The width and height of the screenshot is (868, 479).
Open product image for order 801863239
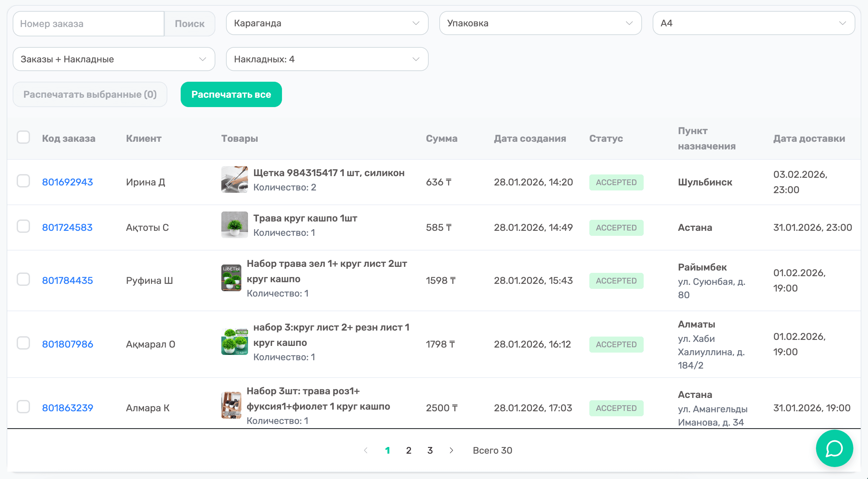[231, 405]
